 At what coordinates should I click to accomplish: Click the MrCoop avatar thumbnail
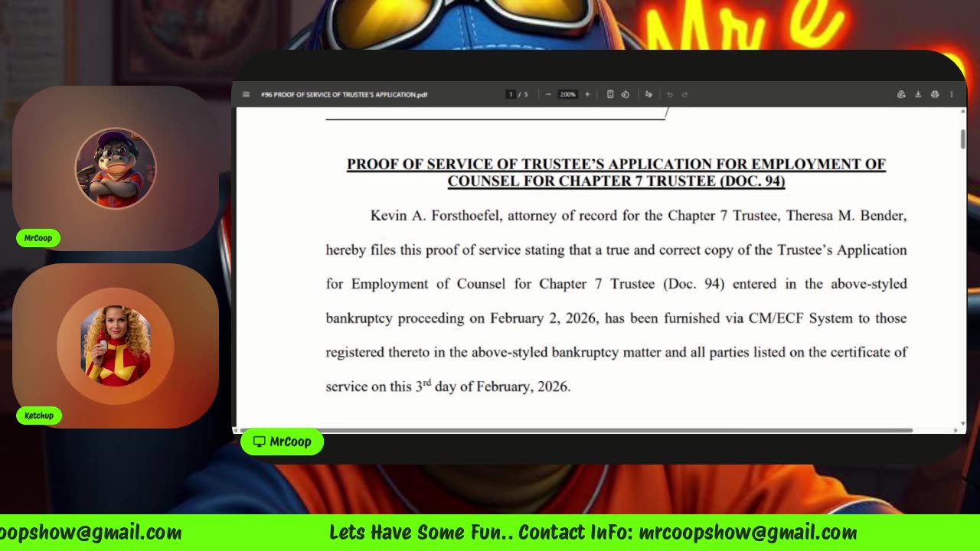(116, 168)
